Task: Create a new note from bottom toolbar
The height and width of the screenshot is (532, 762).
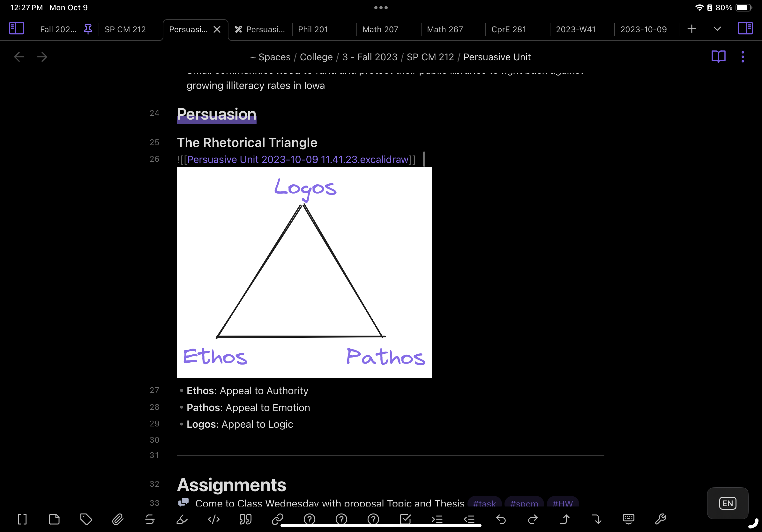Action: click(54, 519)
